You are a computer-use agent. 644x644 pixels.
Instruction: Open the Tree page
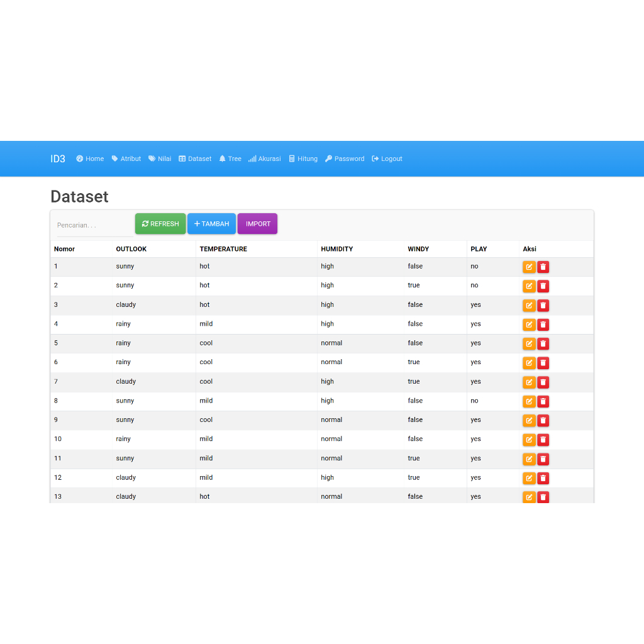[230, 158]
